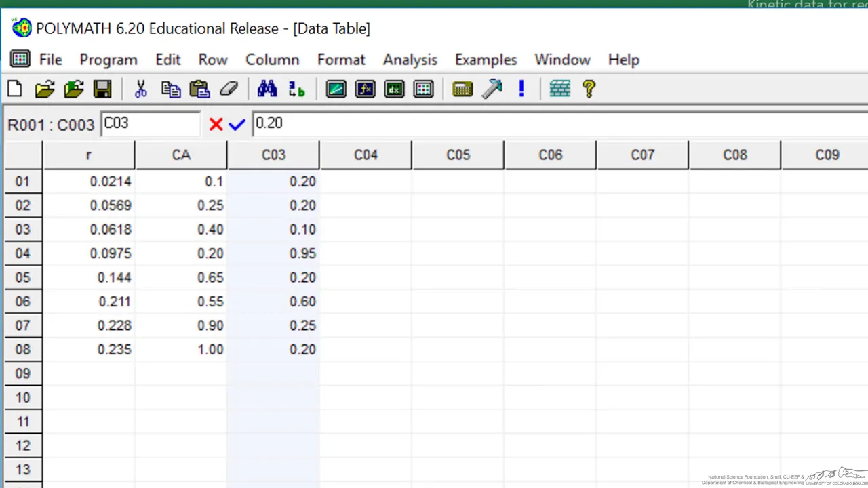Click C03 cell with value 0.60
Viewport: 868px width, 488px height.
click(273, 302)
